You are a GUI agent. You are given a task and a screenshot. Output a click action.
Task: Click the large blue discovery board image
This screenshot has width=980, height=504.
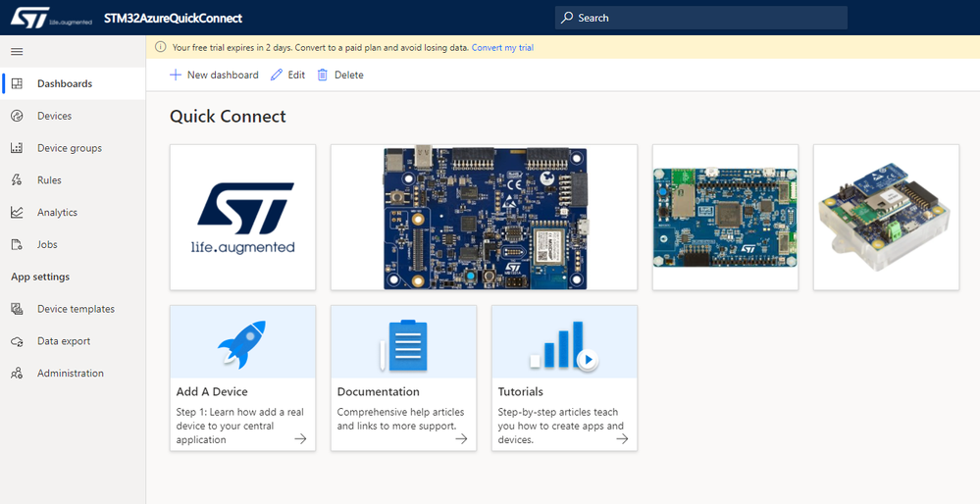coord(485,218)
